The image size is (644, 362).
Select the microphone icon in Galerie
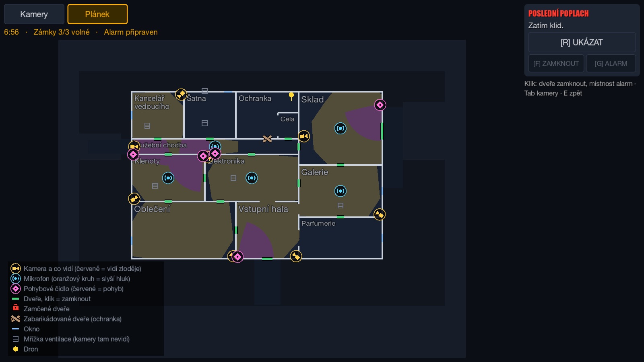click(341, 191)
